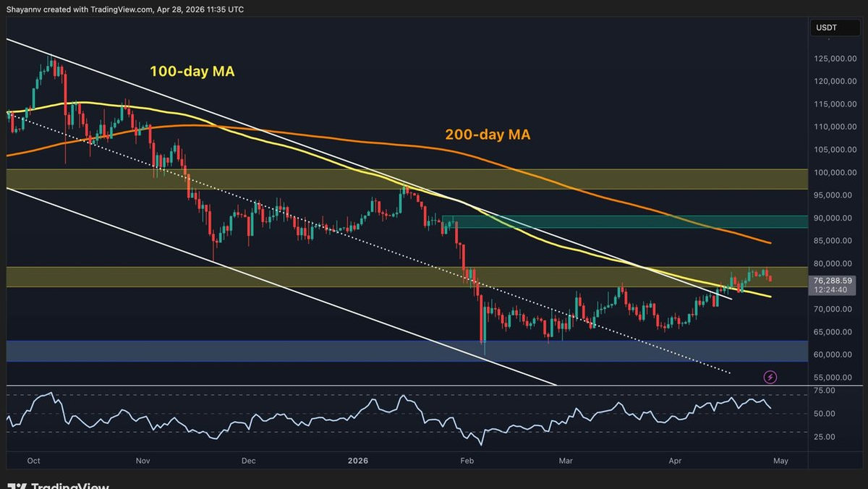Click the current price label 76,288.59
This screenshot has height=489, width=868.
pyautogui.click(x=834, y=280)
